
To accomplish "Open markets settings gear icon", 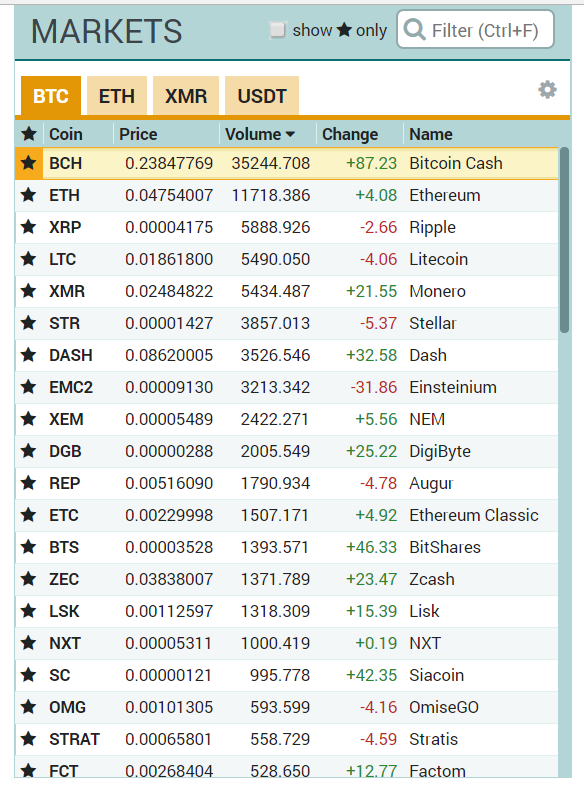I will 547,90.
